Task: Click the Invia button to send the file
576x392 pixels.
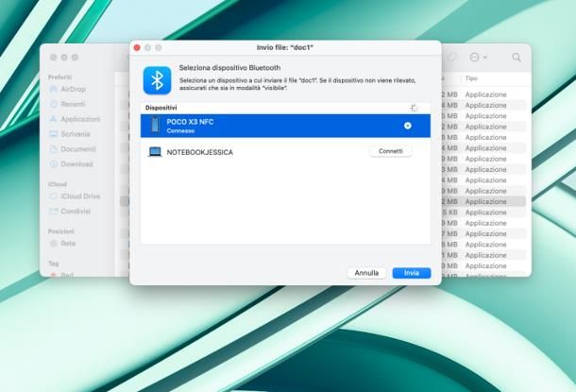Action: coord(412,273)
